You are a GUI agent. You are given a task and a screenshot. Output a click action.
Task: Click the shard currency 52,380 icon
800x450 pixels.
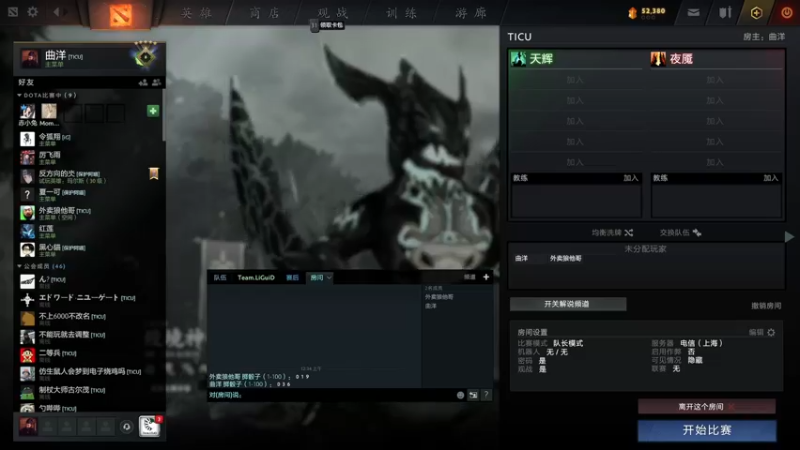(x=633, y=13)
